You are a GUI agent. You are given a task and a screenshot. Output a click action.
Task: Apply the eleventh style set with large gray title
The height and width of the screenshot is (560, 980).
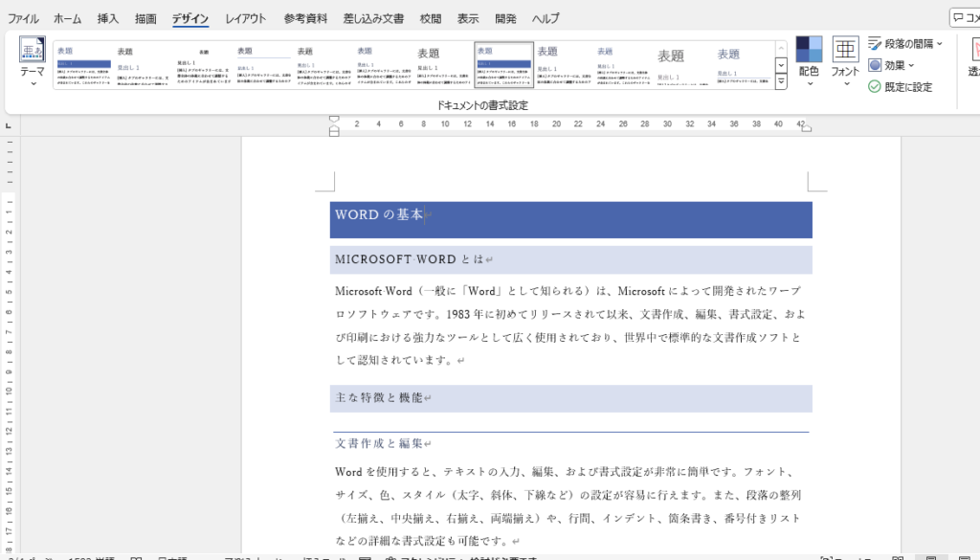point(683,65)
